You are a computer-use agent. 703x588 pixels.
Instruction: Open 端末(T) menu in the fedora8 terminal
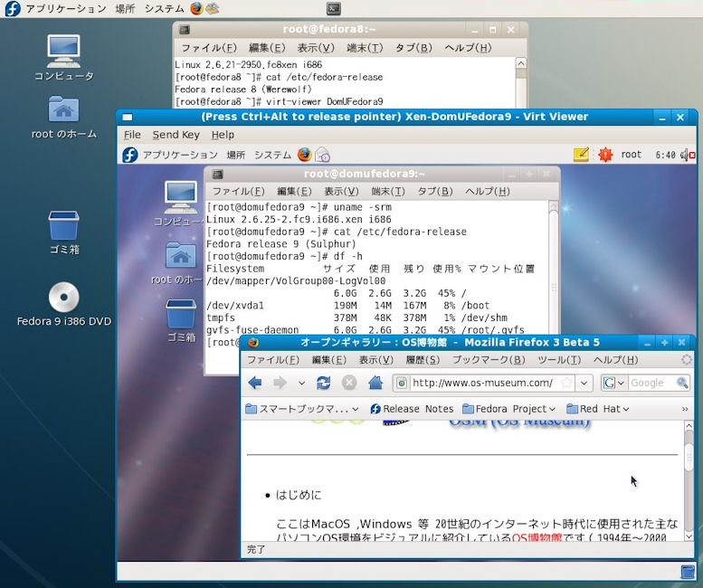tap(365, 48)
